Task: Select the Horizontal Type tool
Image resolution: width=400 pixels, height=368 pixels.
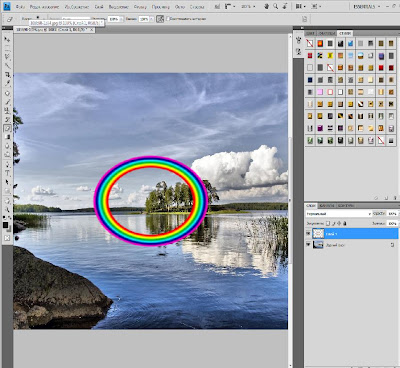Action: [7, 173]
